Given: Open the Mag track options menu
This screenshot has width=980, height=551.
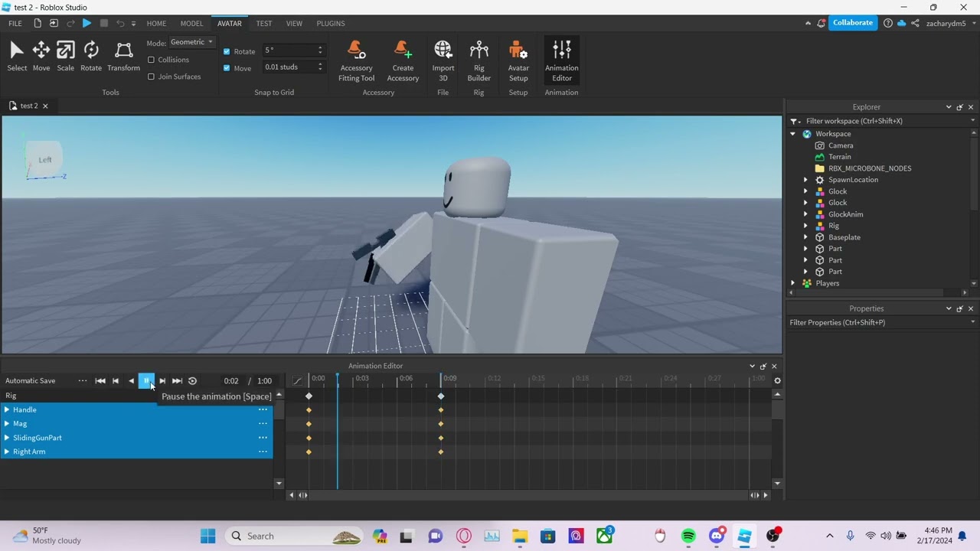Looking at the screenshot, I should (263, 424).
